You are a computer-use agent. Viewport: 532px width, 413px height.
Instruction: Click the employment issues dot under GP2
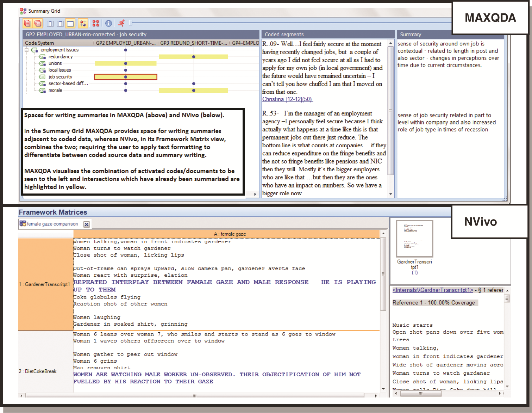[126, 50]
